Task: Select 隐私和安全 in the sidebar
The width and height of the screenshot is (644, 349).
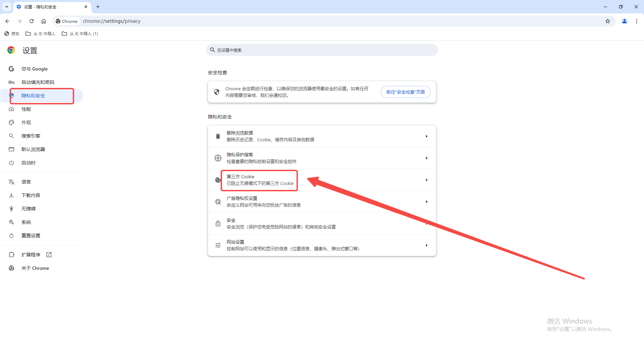Action: [x=42, y=96]
